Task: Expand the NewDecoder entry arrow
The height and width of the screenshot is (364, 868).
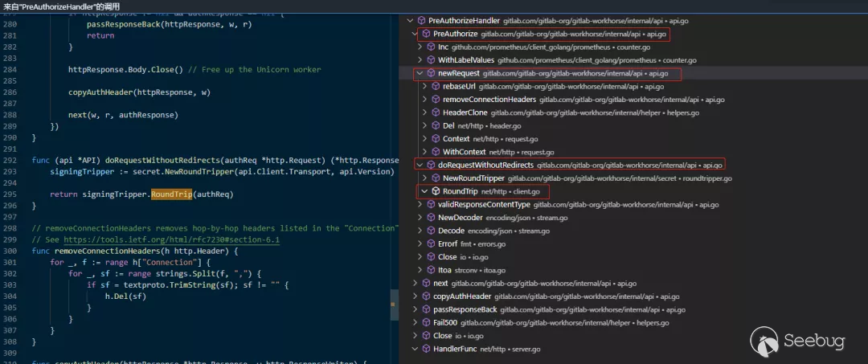Action: (420, 218)
